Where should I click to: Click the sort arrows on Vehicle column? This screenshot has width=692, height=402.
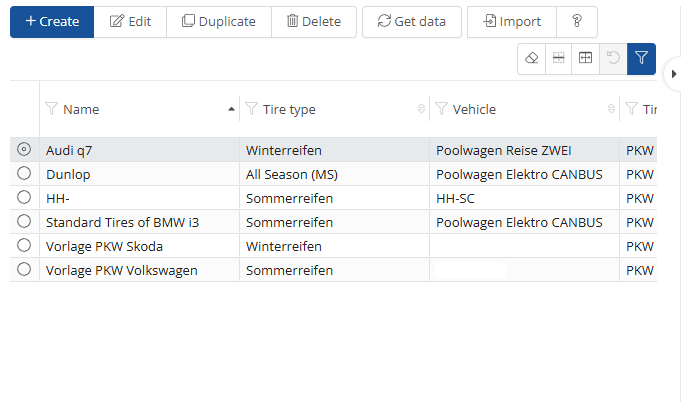click(611, 109)
